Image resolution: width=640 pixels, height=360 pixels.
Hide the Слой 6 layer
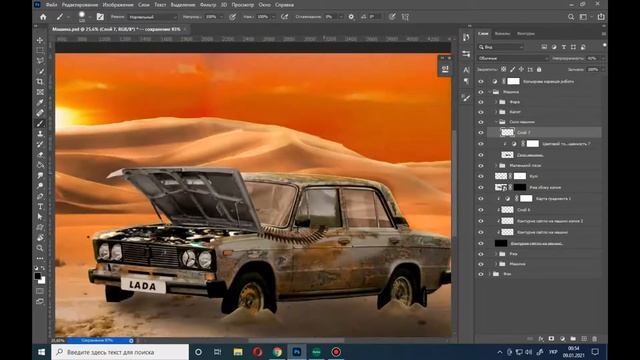coord(481,210)
